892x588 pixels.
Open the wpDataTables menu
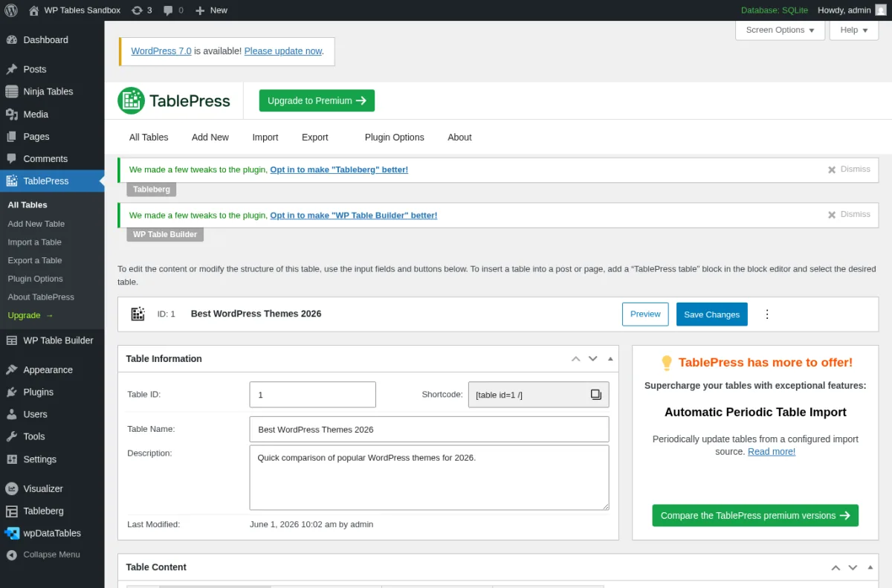(x=52, y=534)
